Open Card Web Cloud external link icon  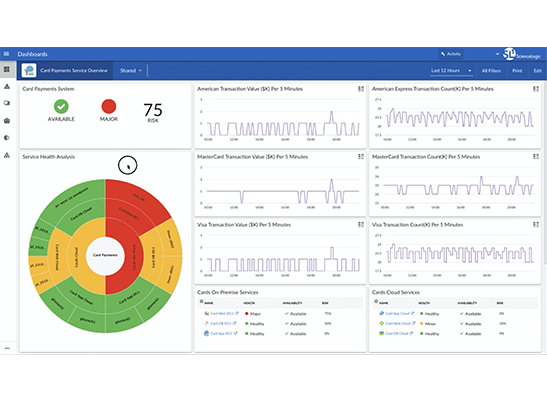pyautogui.click(x=414, y=324)
